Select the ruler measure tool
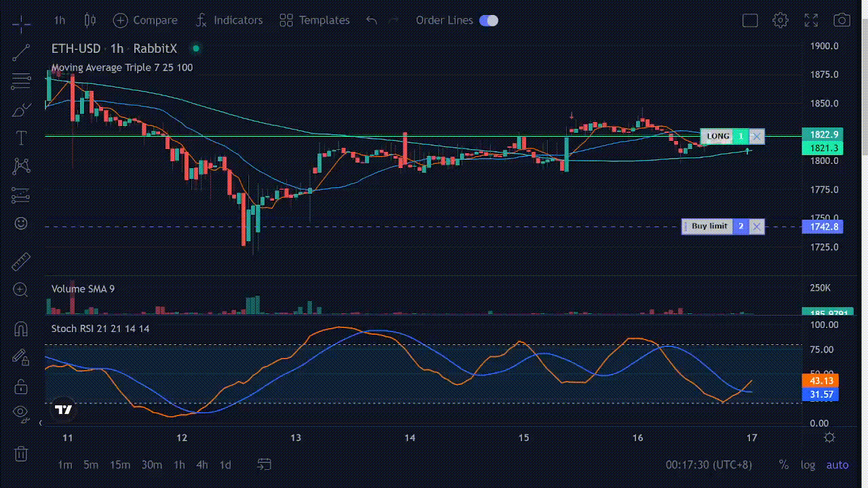This screenshot has height=488, width=868. click(21, 261)
